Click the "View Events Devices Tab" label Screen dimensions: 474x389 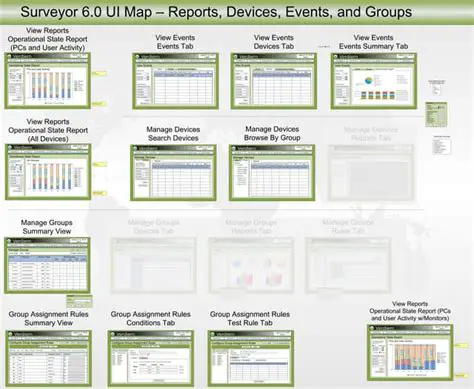click(x=274, y=42)
